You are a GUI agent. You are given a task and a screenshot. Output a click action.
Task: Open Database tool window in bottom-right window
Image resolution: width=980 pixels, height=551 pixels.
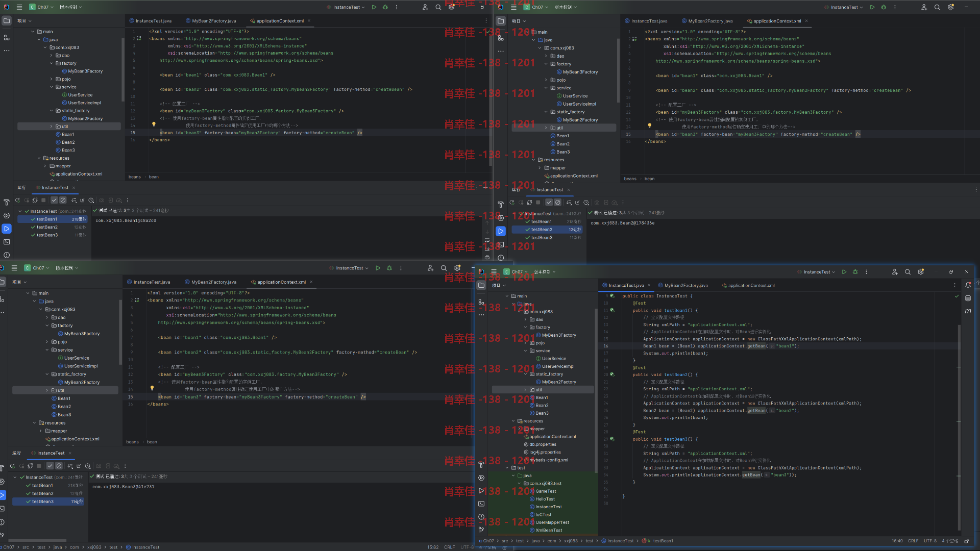point(968,298)
